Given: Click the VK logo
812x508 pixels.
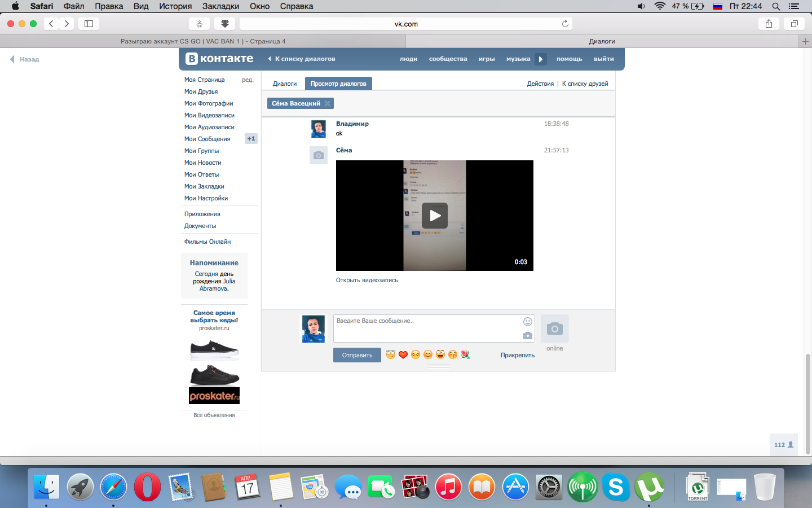Looking at the screenshot, I should 219,59.
